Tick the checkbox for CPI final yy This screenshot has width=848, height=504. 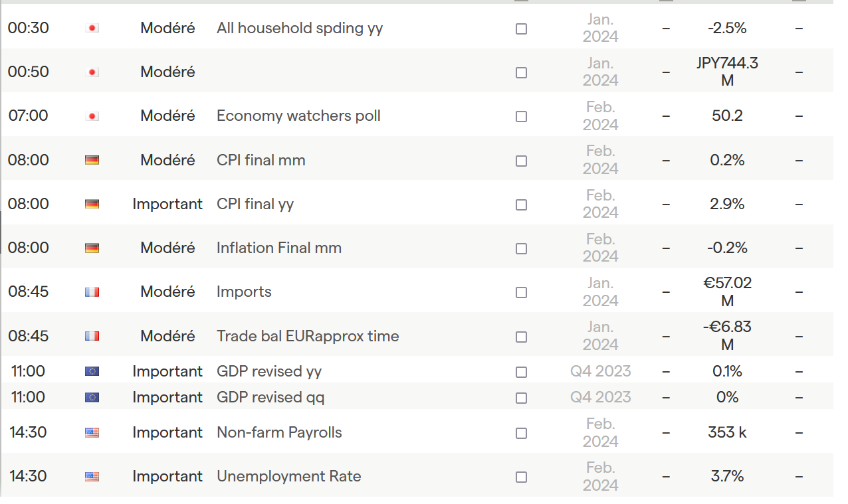tap(522, 205)
